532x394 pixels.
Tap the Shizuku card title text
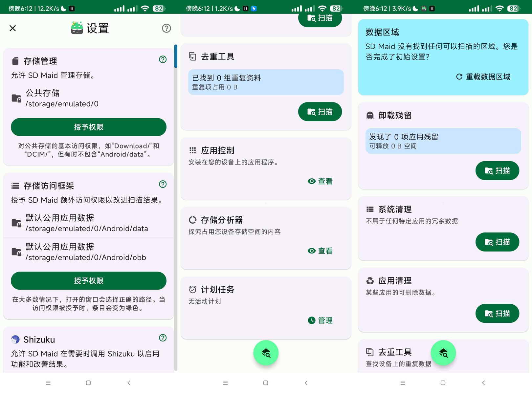[x=39, y=339]
